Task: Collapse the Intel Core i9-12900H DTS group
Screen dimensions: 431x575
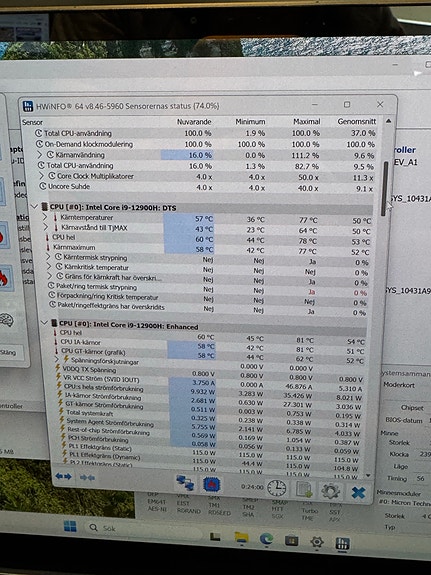Action: pos(35,207)
